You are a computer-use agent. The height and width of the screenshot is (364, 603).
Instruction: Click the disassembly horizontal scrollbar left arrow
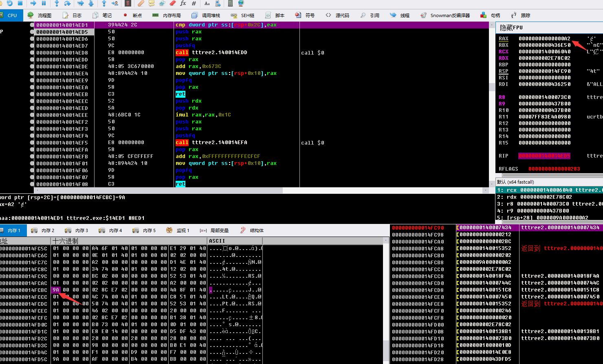(x=37, y=190)
